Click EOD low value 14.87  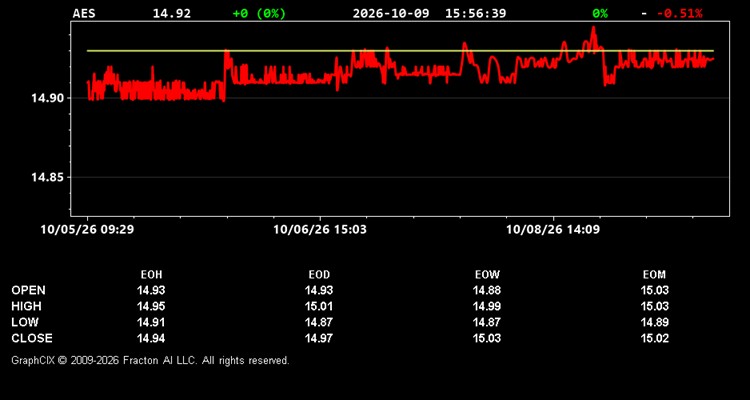pos(319,322)
